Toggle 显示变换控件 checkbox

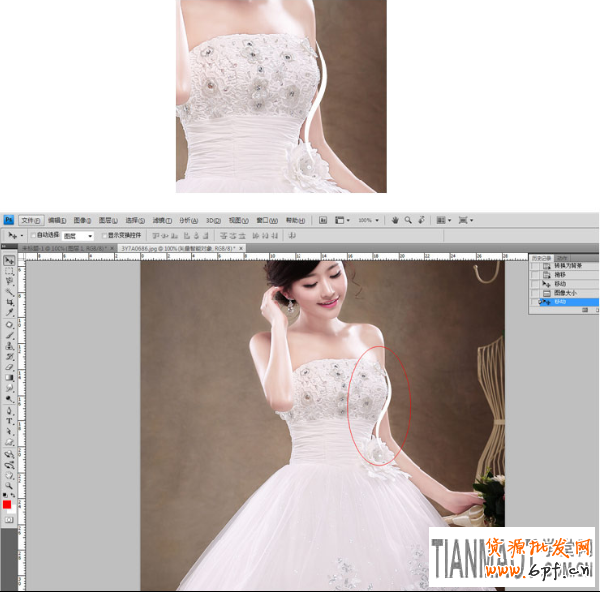[103, 235]
